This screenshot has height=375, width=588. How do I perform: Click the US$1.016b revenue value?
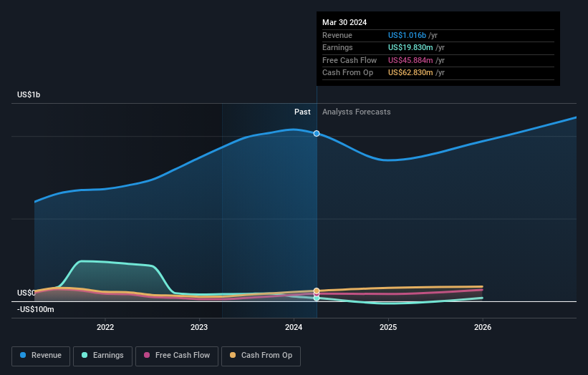(x=407, y=35)
